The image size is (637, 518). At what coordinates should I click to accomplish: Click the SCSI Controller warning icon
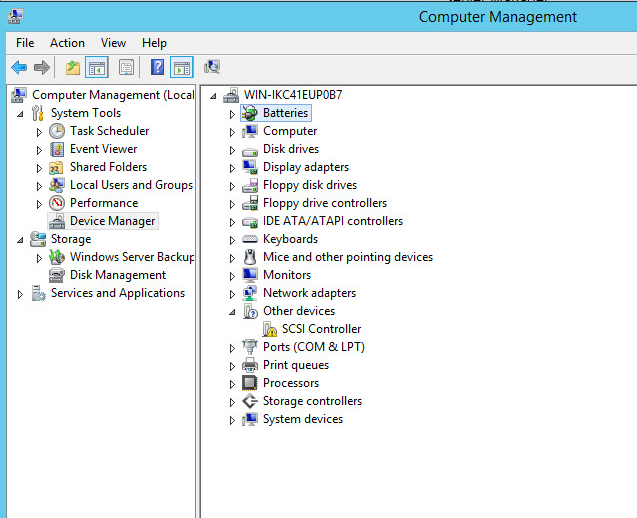pyautogui.click(x=269, y=329)
